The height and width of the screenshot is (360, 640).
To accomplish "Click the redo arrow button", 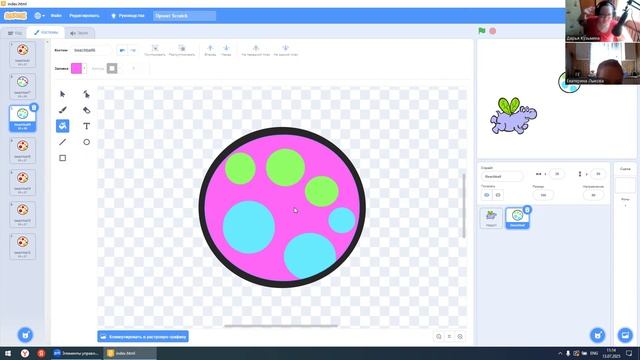I will [133, 50].
